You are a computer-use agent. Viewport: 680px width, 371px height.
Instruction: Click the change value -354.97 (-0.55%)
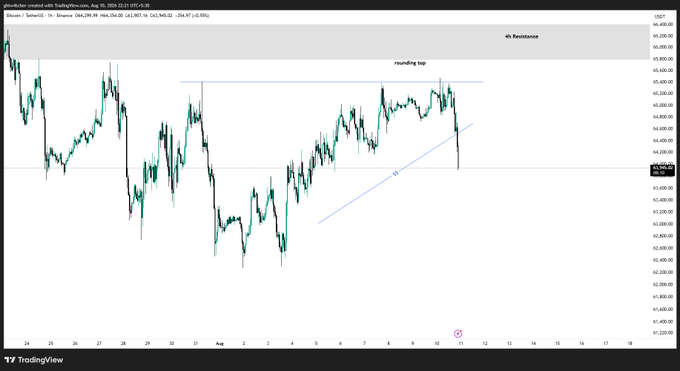click(x=192, y=16)
